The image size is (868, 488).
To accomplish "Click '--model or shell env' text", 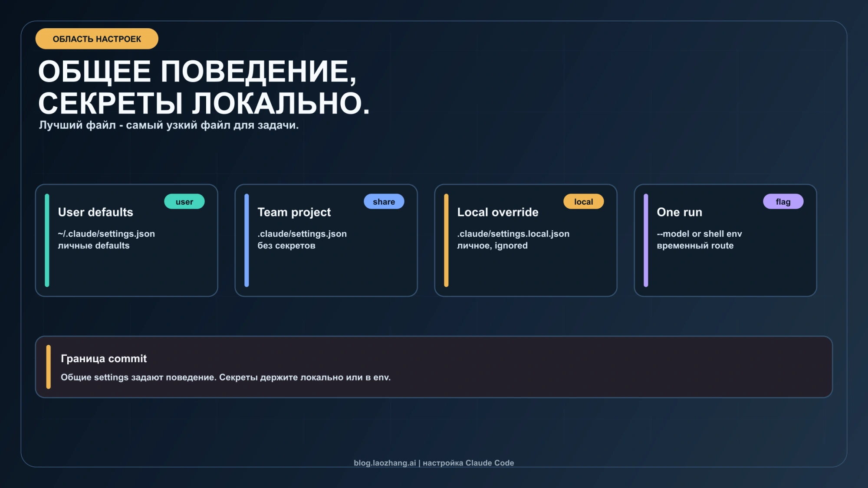I will coord(699,233).
